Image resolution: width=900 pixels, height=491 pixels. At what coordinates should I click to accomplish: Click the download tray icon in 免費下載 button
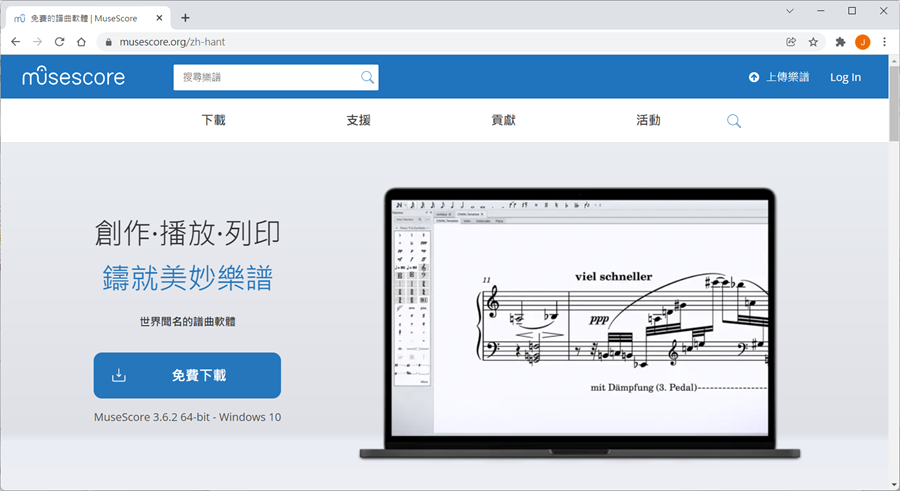point(119,375)
